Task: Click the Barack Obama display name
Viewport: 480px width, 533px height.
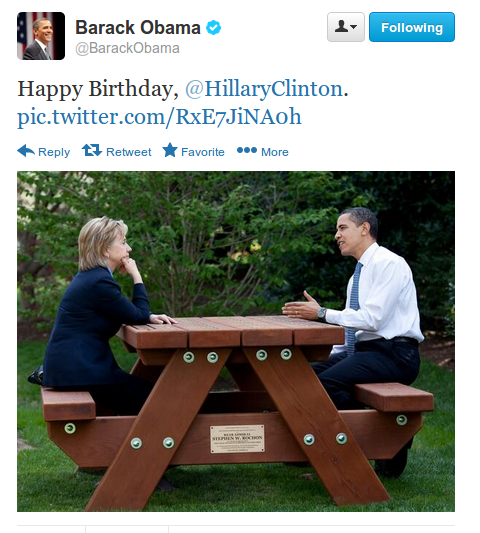Action: [x=138, y=28]
